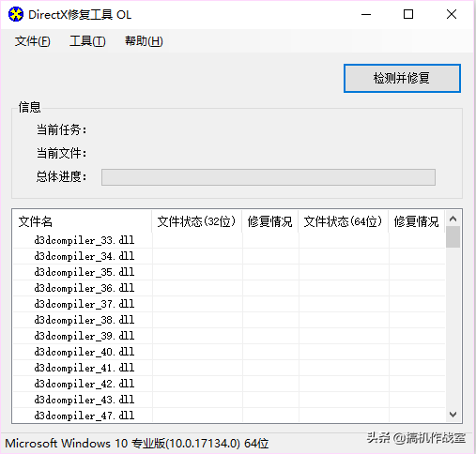Sort by 文件名 column header
This screenshot has width=476, height=454.
pos(82,221)
